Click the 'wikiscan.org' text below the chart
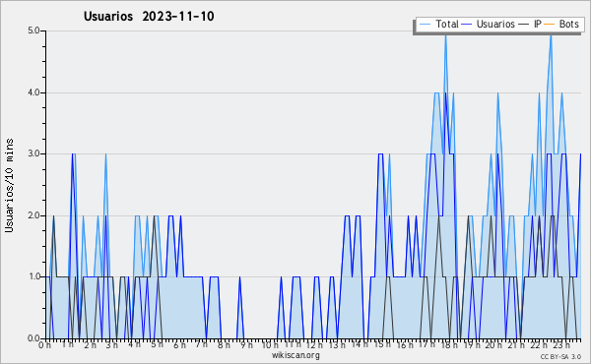 [x=295, y=355]
